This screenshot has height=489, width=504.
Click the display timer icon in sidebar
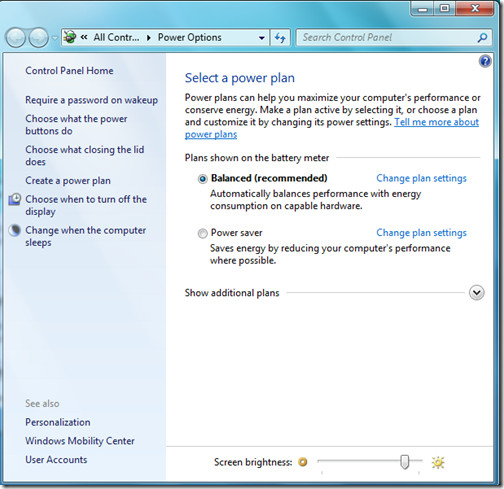[15, 199]
